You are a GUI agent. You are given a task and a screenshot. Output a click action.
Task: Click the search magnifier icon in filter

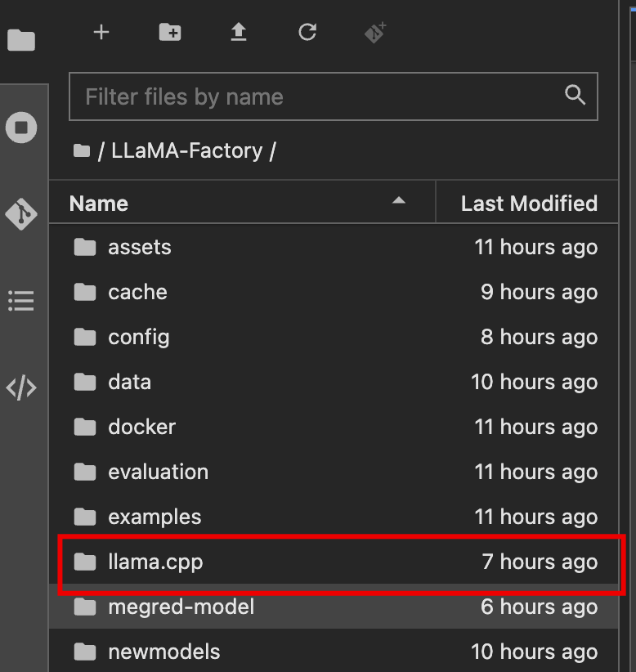click(576, 96)
